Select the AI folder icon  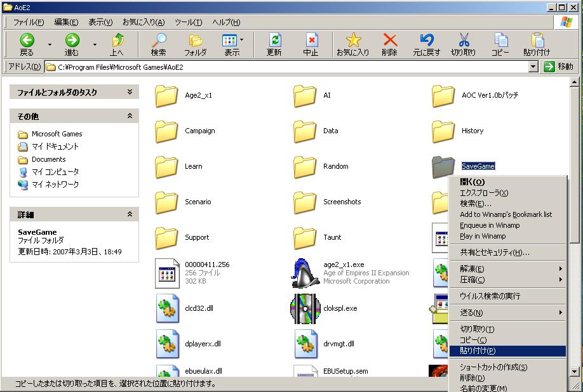click(304, 96)
